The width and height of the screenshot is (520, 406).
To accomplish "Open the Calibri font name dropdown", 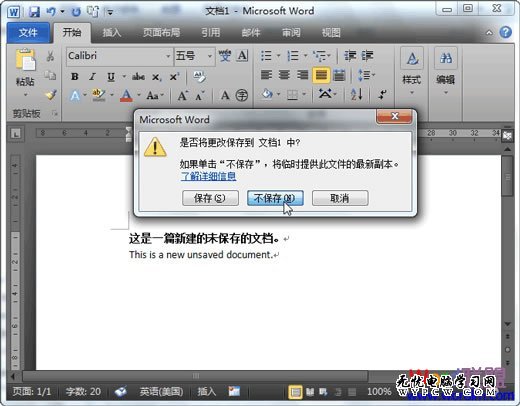I will 168,56.
